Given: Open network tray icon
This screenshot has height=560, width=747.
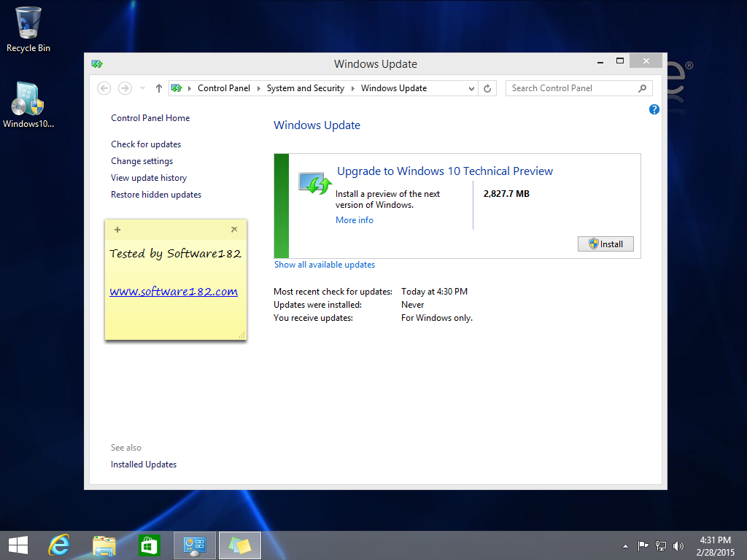Looking at the screenshot, I should click(660, 545).
